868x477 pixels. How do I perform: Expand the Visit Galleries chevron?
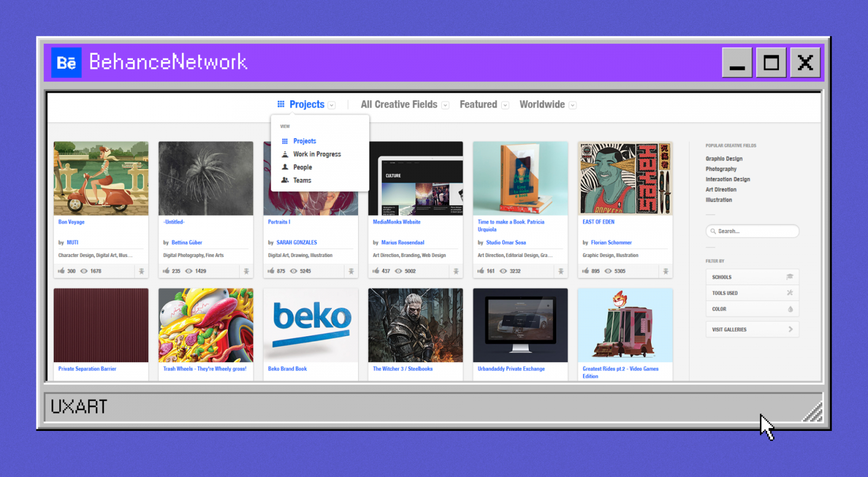[790, 329]
